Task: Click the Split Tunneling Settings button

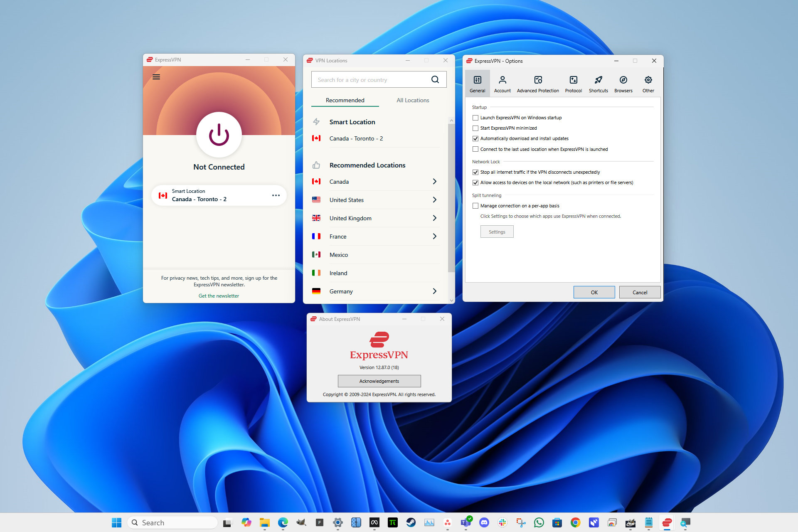Action: (496, 232)
